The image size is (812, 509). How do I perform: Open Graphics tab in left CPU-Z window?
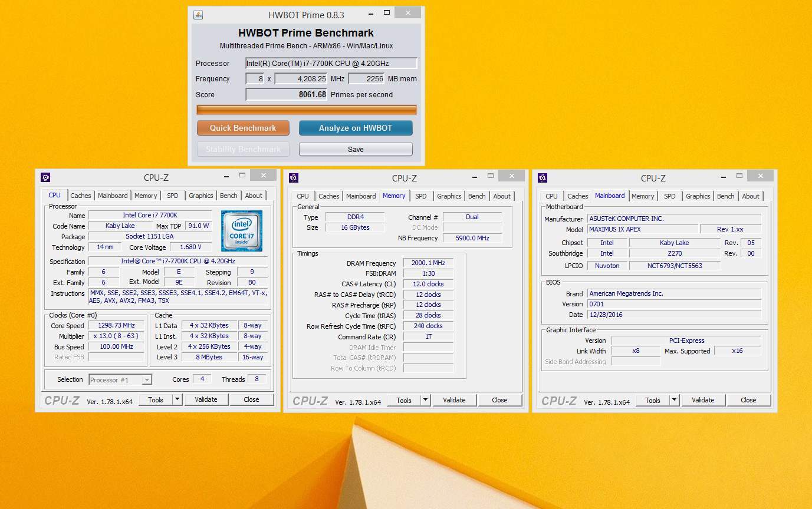[201, 196]
